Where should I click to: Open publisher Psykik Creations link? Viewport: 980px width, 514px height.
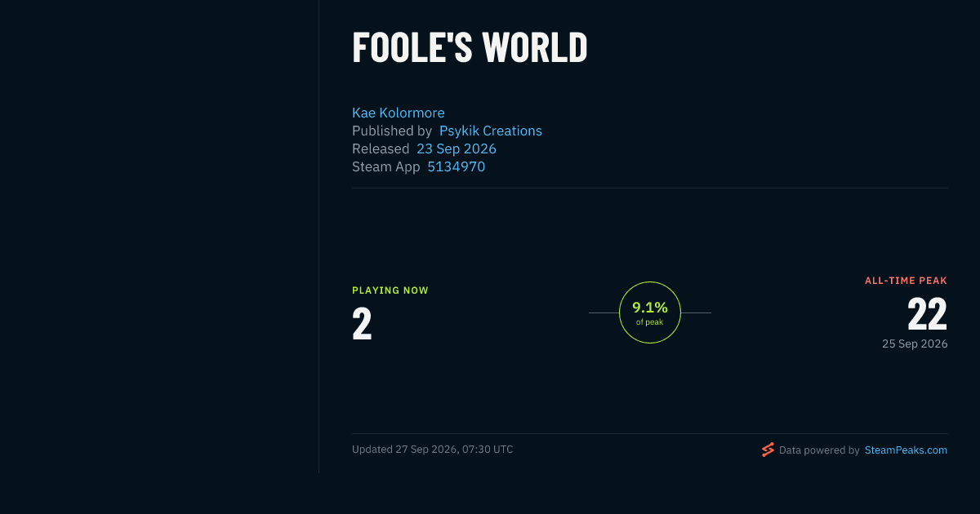491,131
